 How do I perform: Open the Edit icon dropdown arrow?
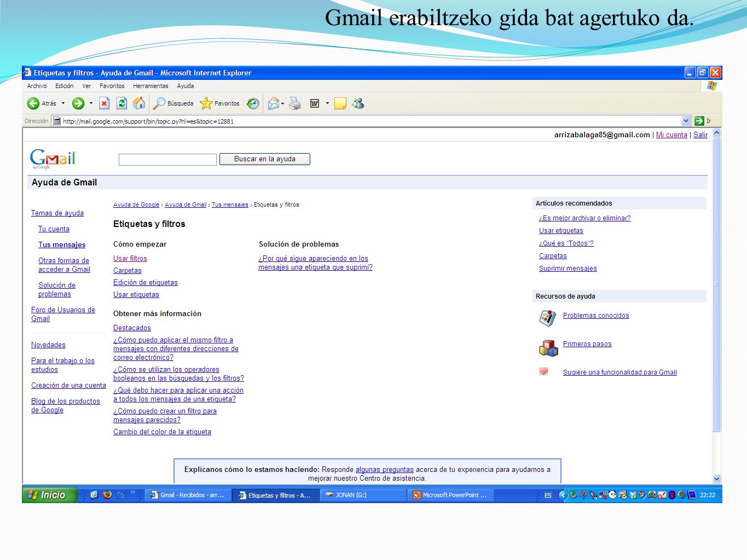(x=327, y=103)
